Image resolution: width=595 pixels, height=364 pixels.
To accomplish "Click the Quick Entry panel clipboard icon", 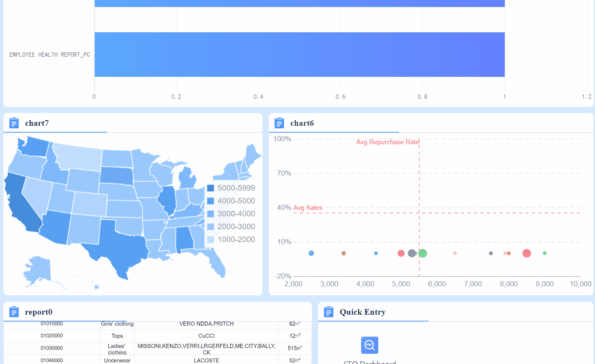I will point(329,312).
